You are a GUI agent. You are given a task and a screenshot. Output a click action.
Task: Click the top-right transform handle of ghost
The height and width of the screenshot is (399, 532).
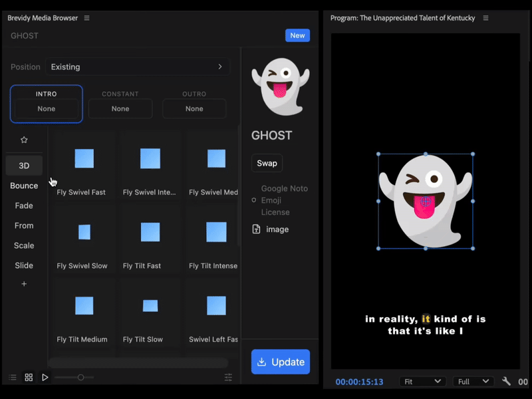point(473,154)
